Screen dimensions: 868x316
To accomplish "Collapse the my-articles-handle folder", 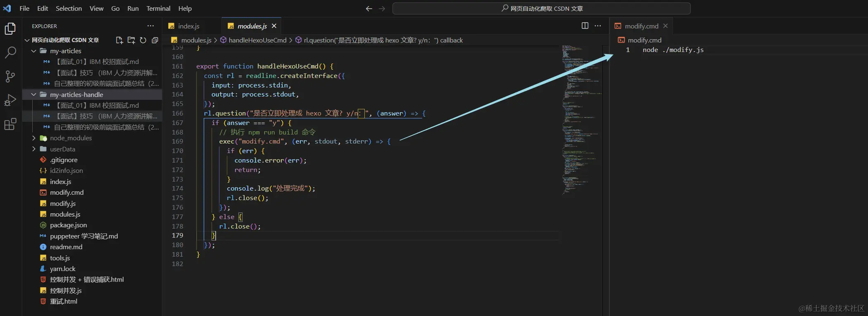I will 34,94.
